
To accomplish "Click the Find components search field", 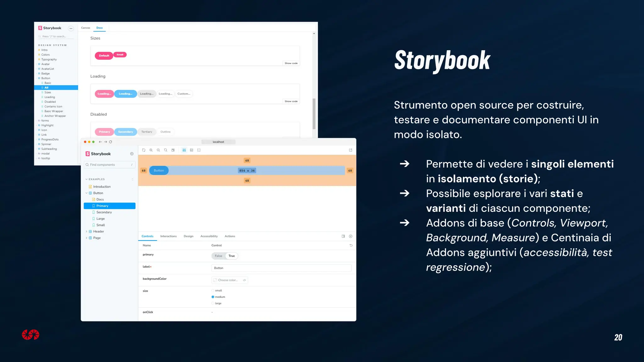I will coord(110,165).
